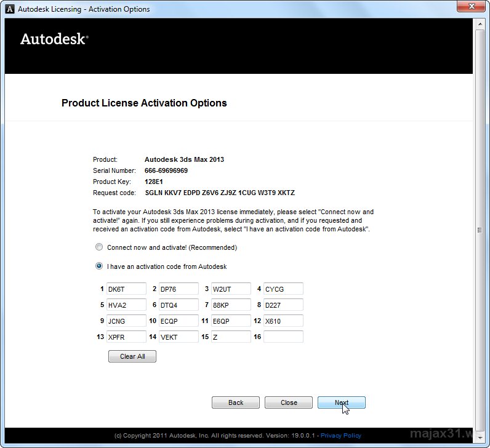The height and width of the screenshot is (448, 490).
Task: Click activation code field 14 containing VEKT
Action: pyautogui.click(x=179, y=337)
